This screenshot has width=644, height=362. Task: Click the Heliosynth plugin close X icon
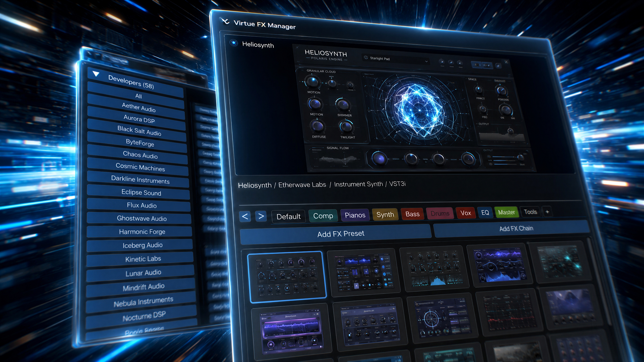[506, 62]
